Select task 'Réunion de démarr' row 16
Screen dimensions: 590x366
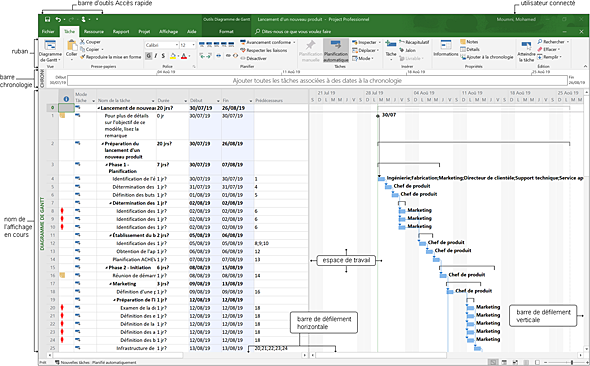click(134, 276)
